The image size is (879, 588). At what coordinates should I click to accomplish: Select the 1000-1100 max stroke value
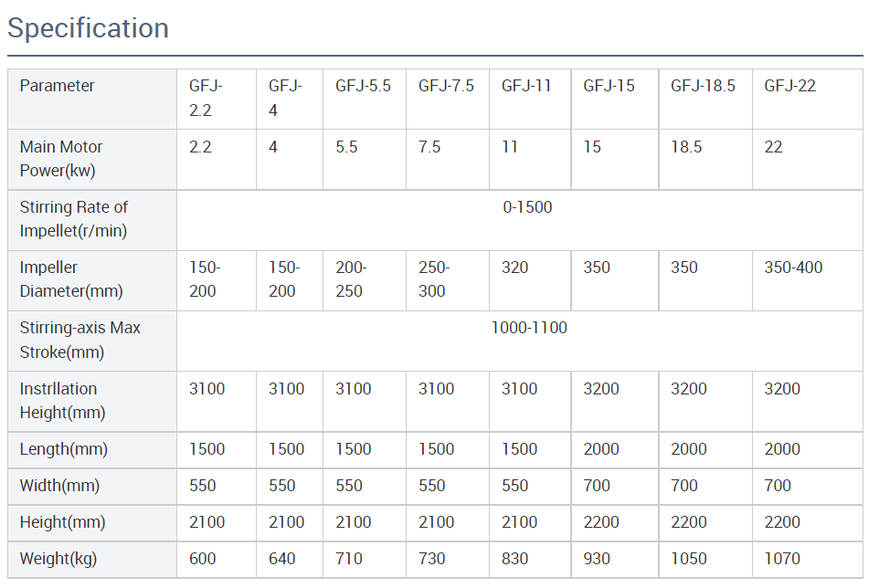[x=528, y=328]
